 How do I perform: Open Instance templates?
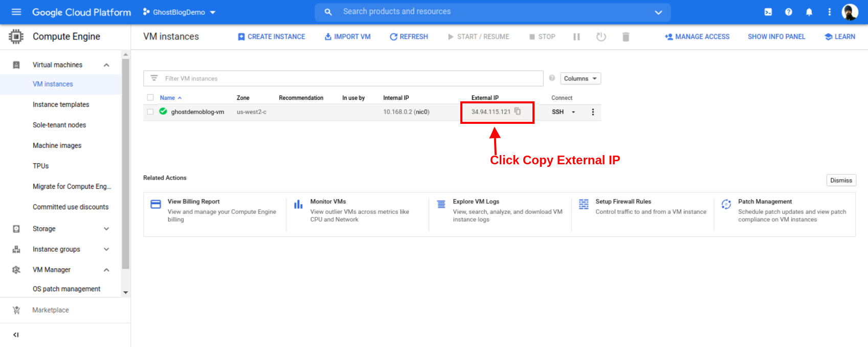(61, 104)
